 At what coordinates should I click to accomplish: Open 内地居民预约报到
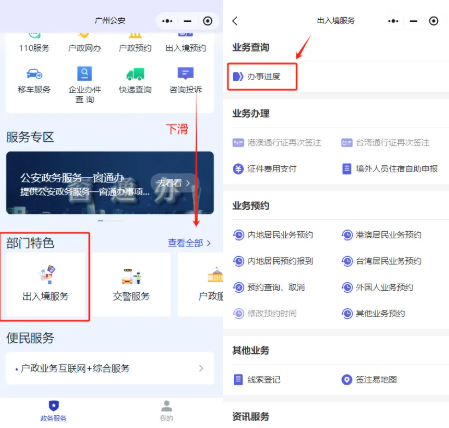[273, 261]
